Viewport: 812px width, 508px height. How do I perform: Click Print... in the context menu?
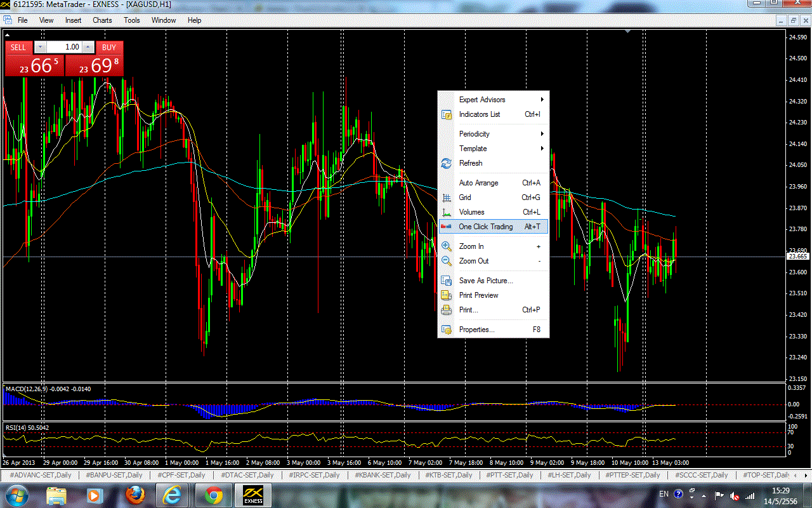493,310
